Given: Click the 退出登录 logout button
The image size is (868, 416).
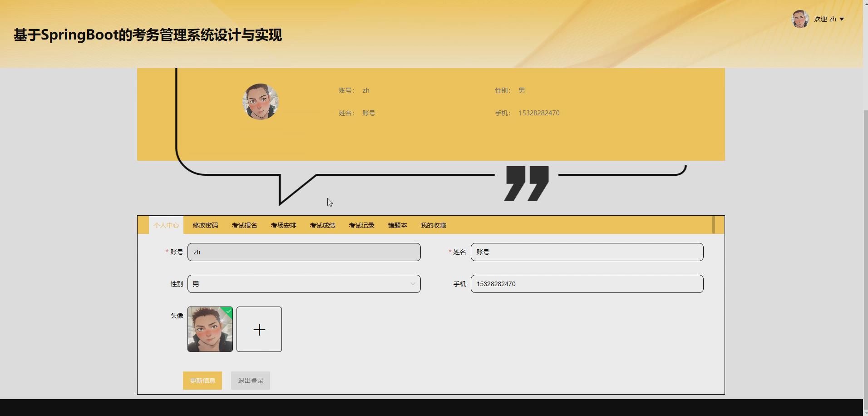Looking at the screenshot, I should (x=250, y=380).
